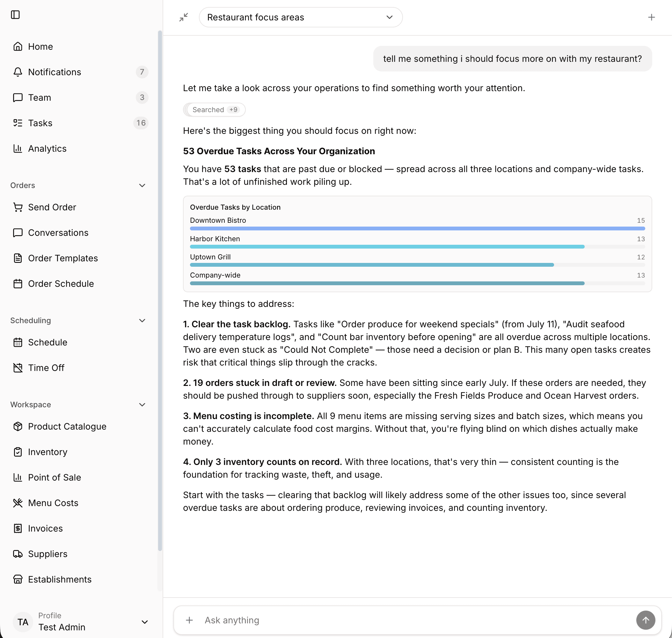Collapse the Workspace section
The image size is (672, 638).
142,404
